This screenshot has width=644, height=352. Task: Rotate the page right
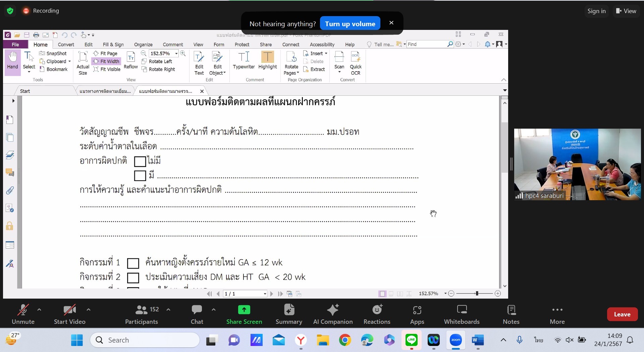coord(158,69)
